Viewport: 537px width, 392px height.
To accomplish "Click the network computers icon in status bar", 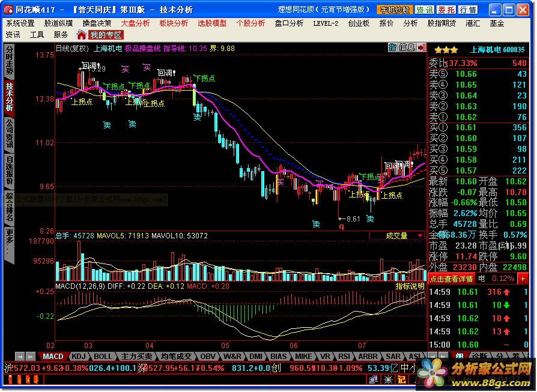I will point(373,379).
